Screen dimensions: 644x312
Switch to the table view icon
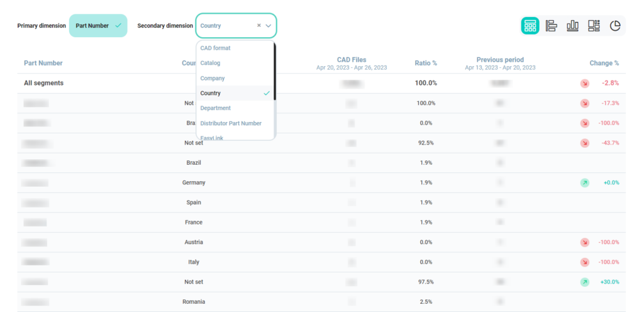(530, 26)
